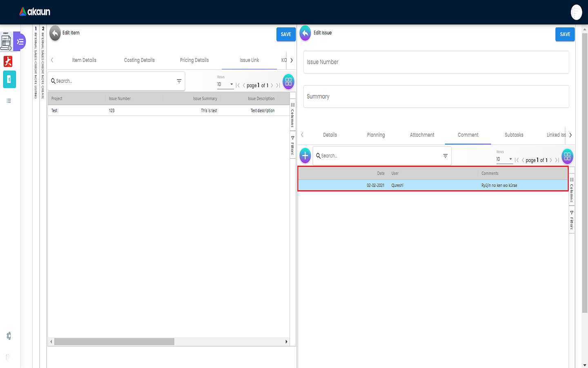The height and width of the screenshot is (368, 588).
Task: Open the Rows dropdown in Comment grid
Action: point(504,159)
